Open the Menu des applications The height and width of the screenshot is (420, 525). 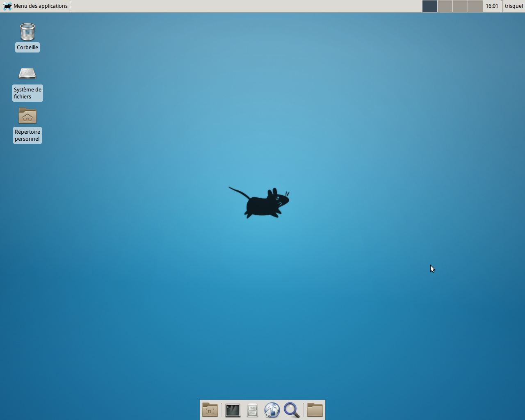click(x=35, y=6)
